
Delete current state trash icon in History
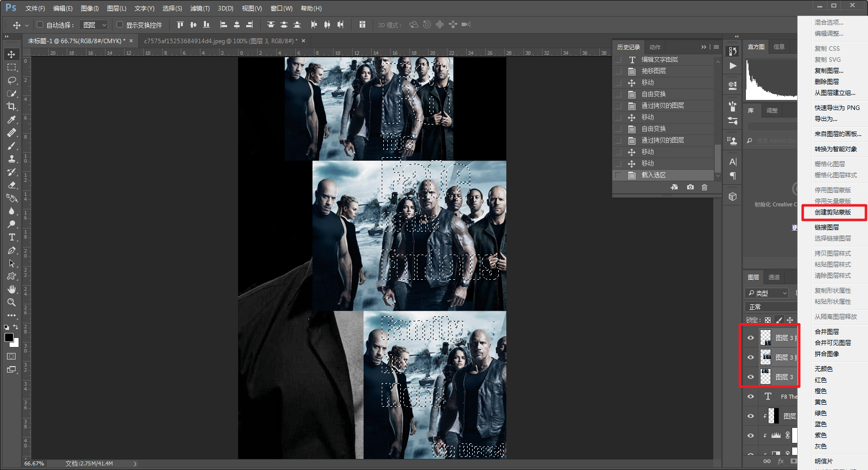point(704,187)
